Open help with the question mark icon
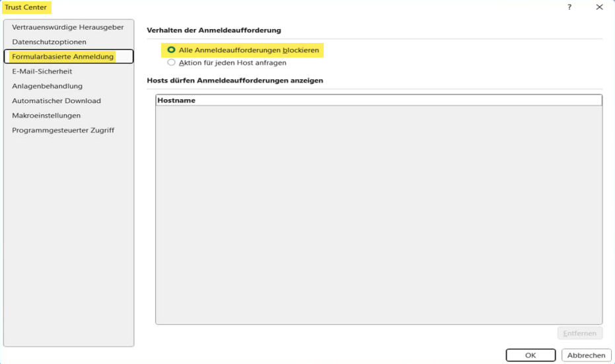Image resolution: width=615 pixels, height=364 pixels. pos(569,7)
